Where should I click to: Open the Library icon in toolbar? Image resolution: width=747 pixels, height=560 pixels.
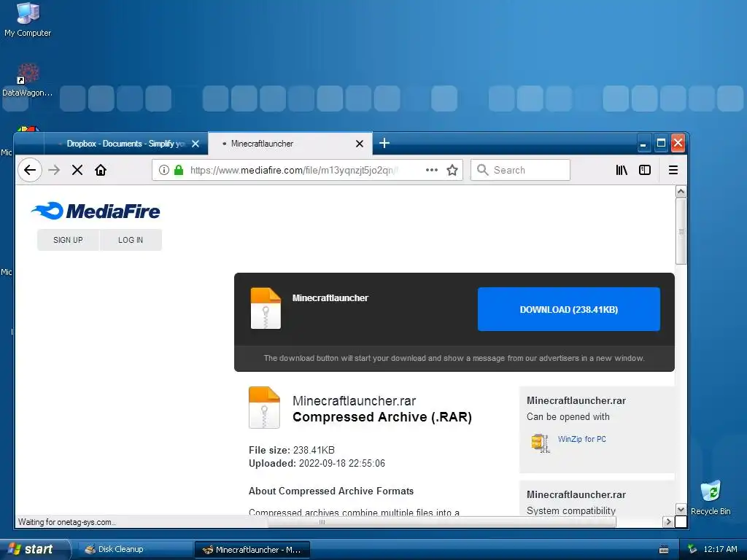pos(622,170)
